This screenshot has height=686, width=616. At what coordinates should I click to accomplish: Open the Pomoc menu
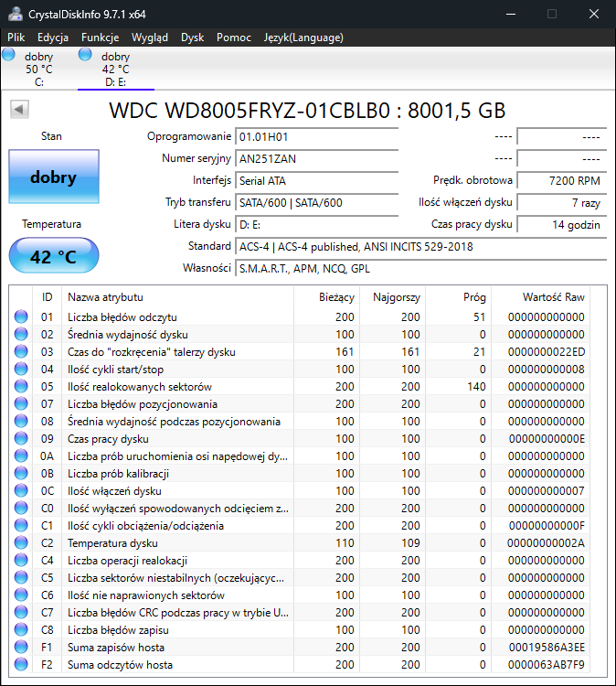click(234, 38)
